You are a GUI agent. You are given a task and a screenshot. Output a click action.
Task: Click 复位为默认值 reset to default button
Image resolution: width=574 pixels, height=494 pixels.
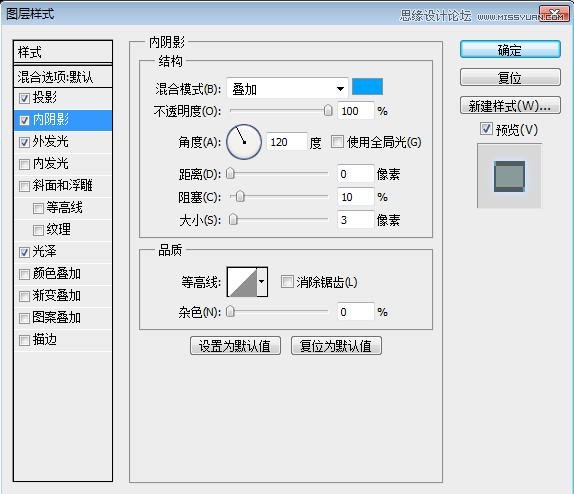pyautogui.click(x=336, y=346)
